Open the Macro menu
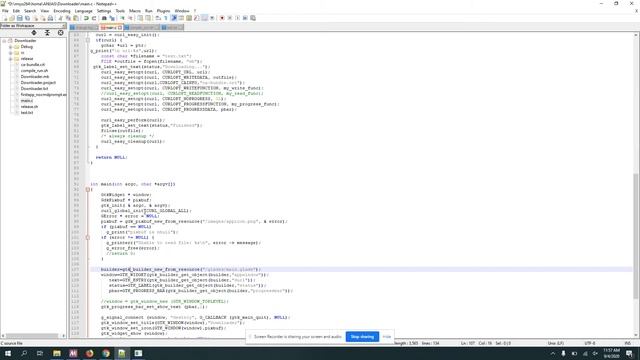The width and height of the screenshot is (640, 360). tap(135, 11)
